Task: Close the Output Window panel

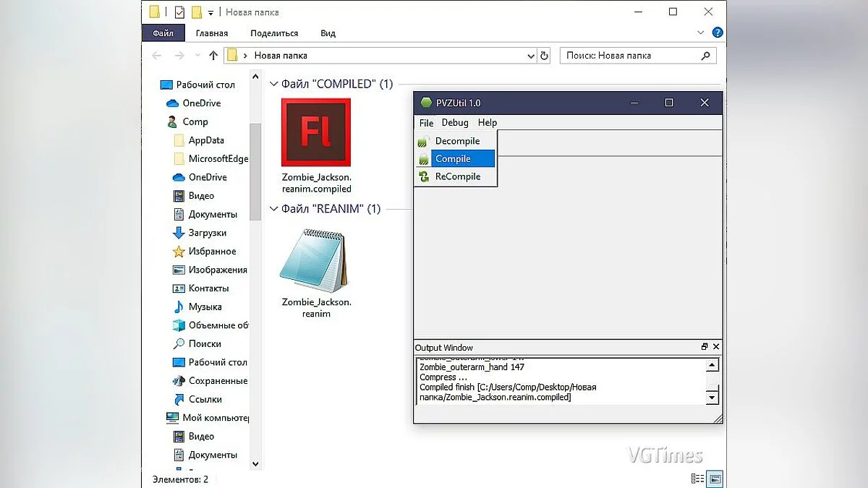Action: coord(716,348)
